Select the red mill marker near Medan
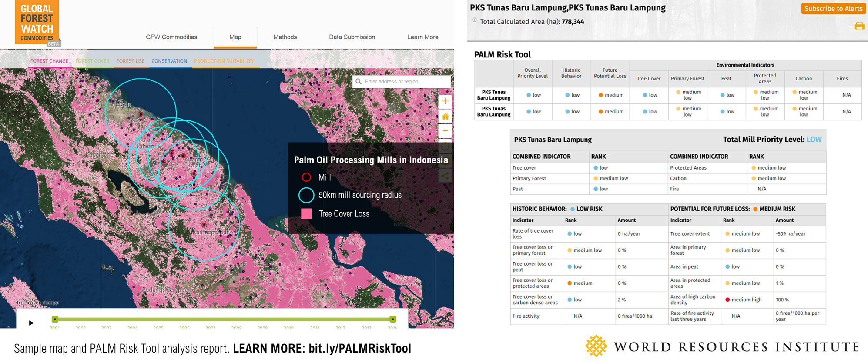This screenshot has height=363, width=868. (141, 114)
